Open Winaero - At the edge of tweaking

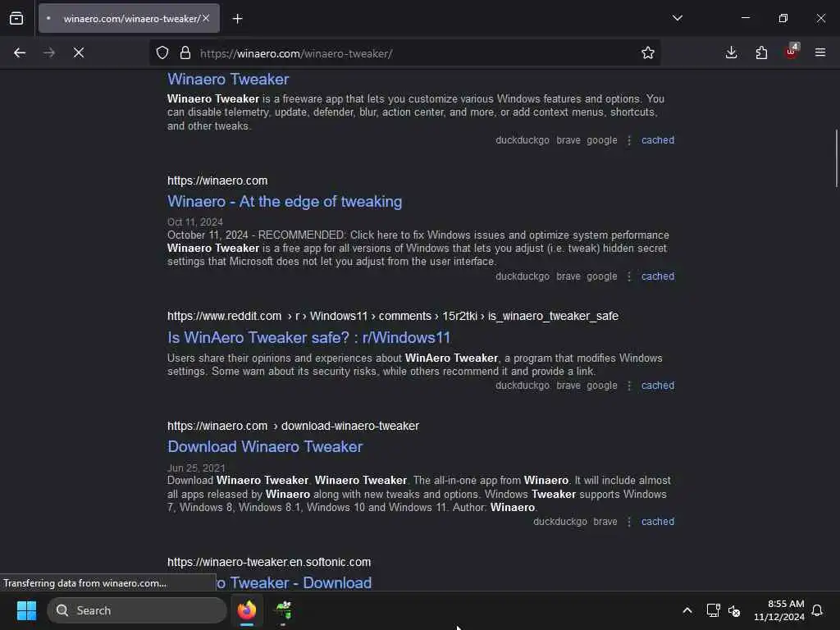point(285,202)
